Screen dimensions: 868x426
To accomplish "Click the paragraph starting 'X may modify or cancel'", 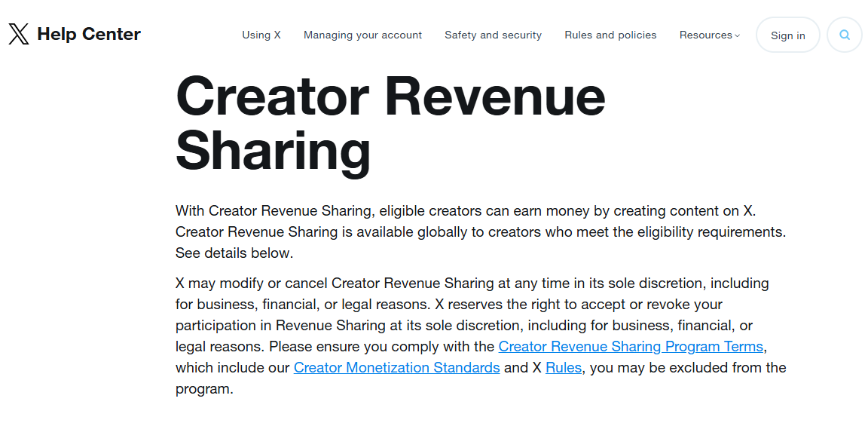I will tap(481, 336).
